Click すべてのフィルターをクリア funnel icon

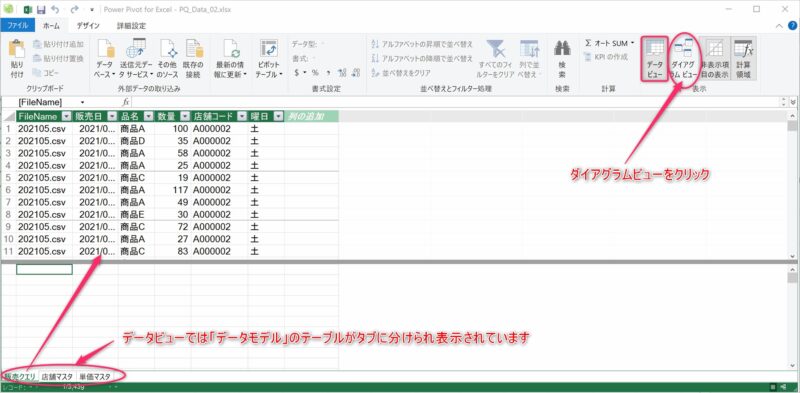[x=495, y=49]
